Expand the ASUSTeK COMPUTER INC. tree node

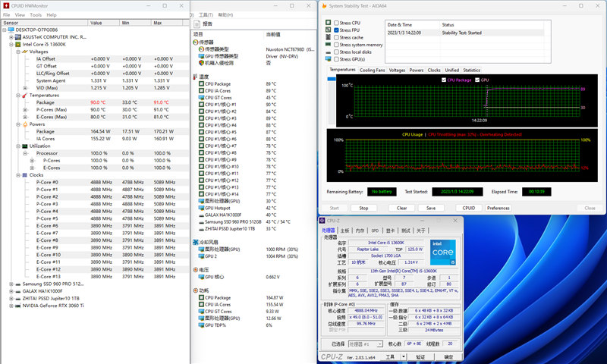11,36
